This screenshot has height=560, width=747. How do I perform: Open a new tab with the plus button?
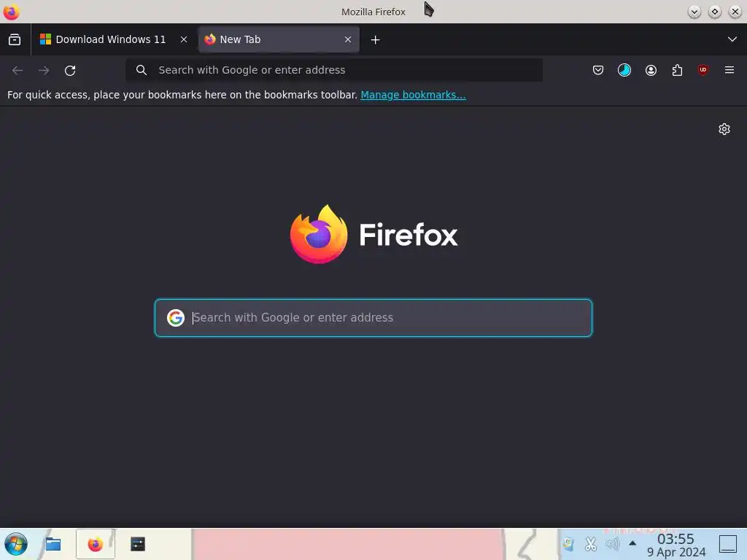tap(376, 40)
